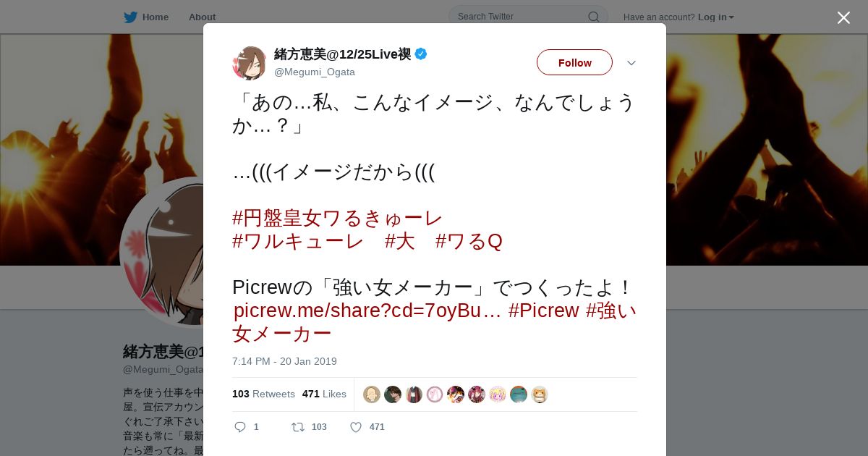Go to Home in top navigation

(155, 17)
